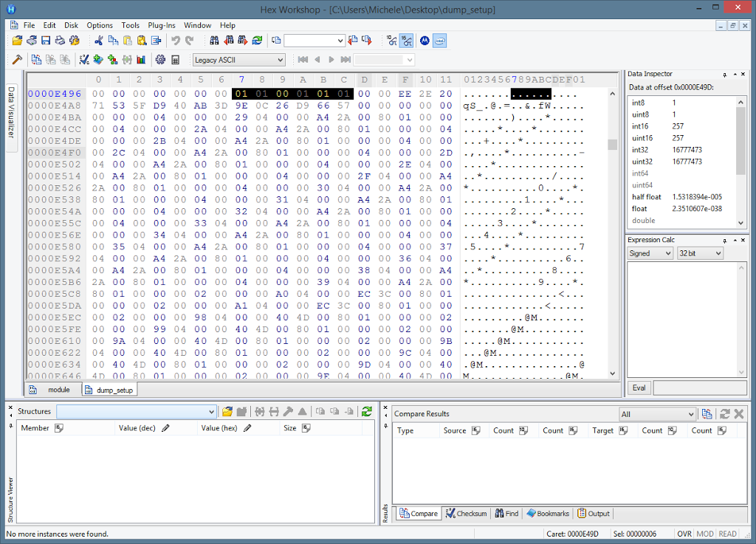Open Preferences gear icon
The image size is (756, 544).
click(x=160, y=60)
